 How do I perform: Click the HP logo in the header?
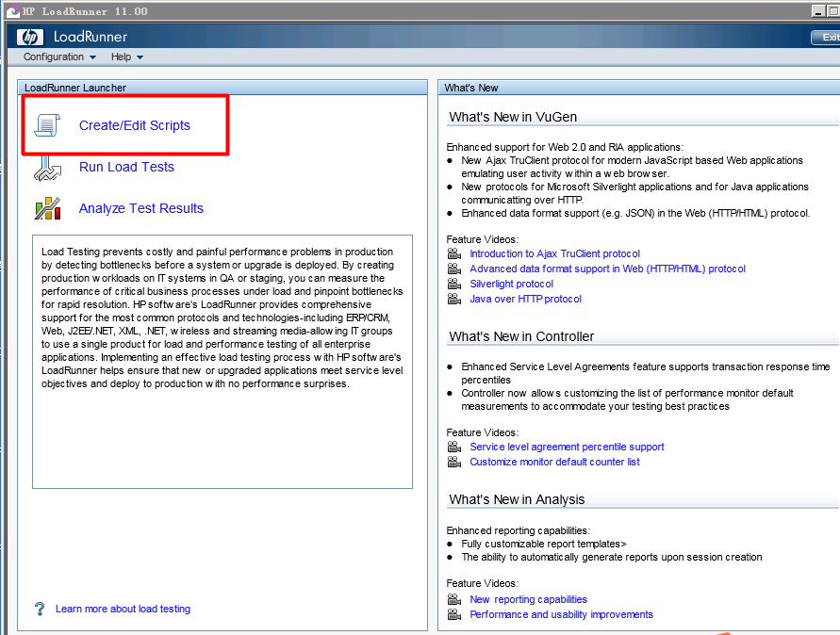pyautogui.click(x=30, y=37)
